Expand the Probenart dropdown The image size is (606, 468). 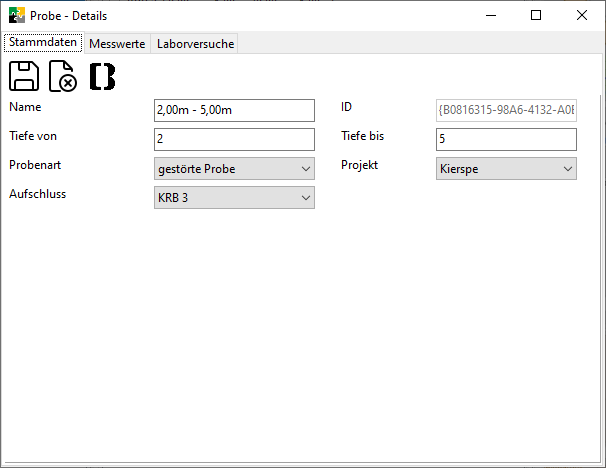pos(235,169)
